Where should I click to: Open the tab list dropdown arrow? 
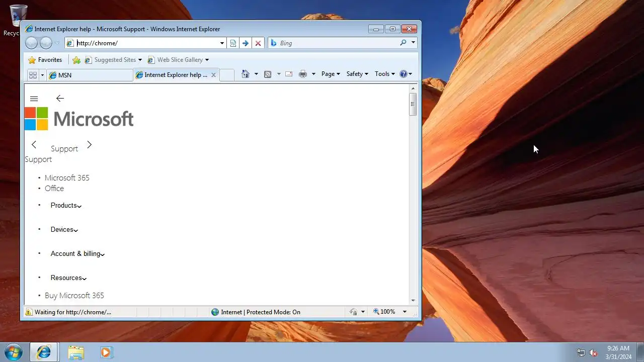coord(42,75)
